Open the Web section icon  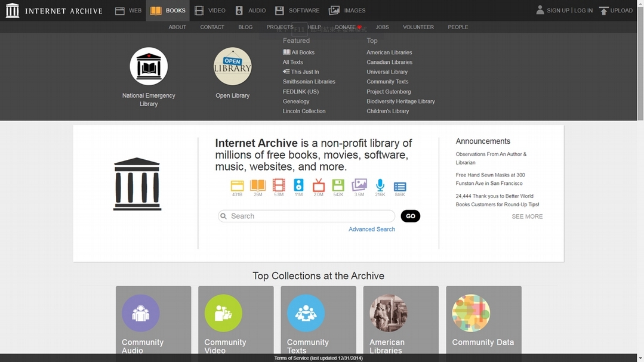119,11
